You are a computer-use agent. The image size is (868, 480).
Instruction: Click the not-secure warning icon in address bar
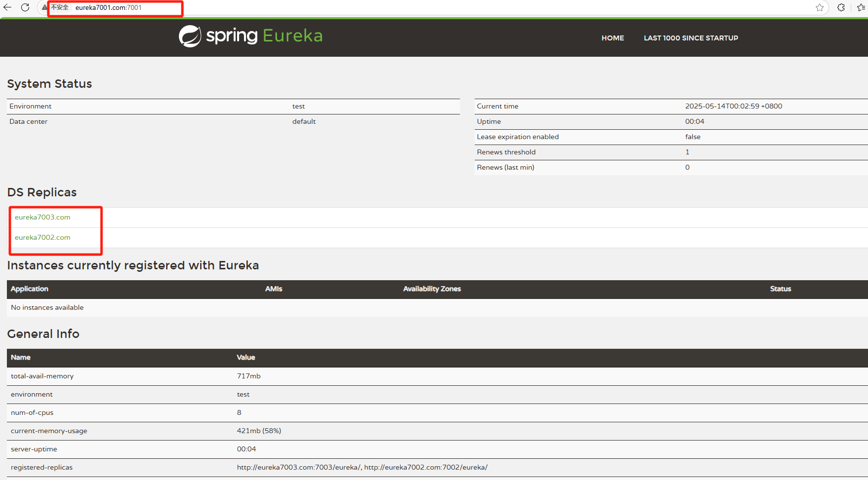click(x=45, y=7)
